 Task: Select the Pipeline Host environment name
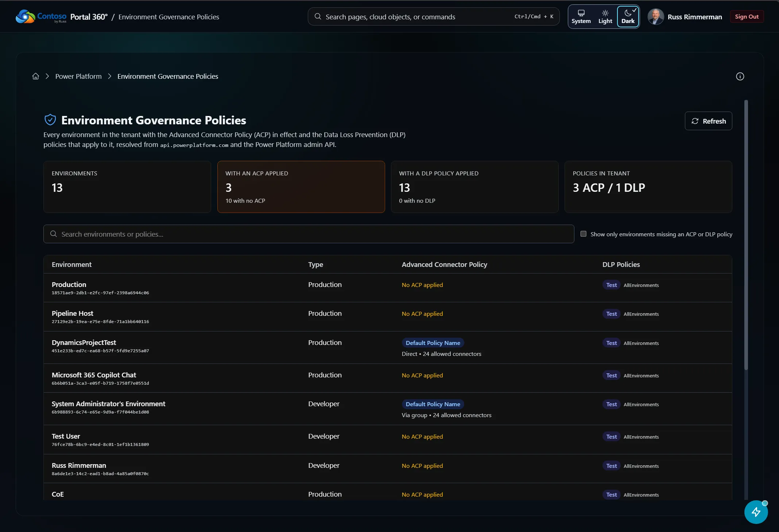73,313
